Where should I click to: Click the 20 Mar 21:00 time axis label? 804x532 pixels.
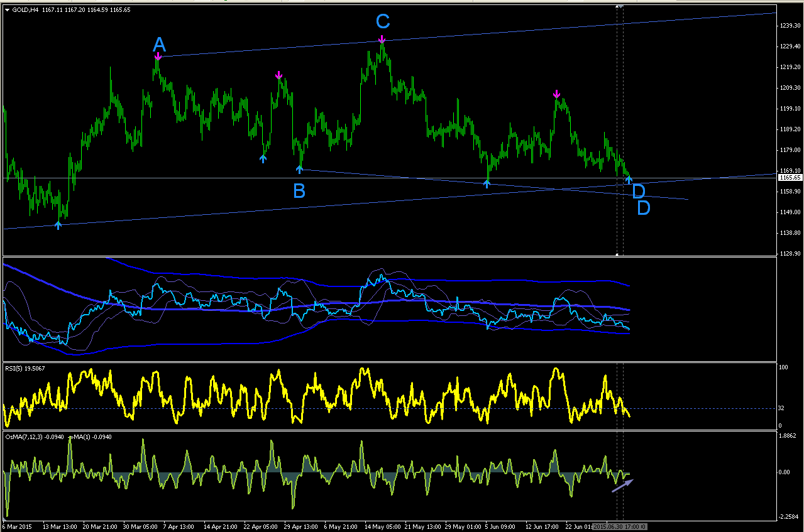pos(101,526)
